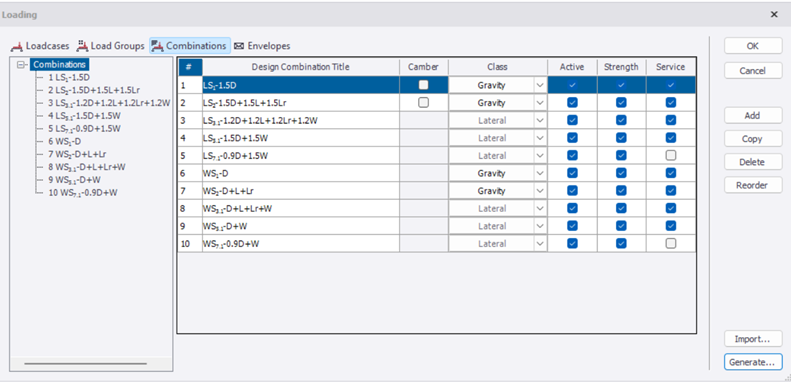Screen dimensions: 791x382
Task: Select the Combinations root tree item
Action: [x=60, y=65]
